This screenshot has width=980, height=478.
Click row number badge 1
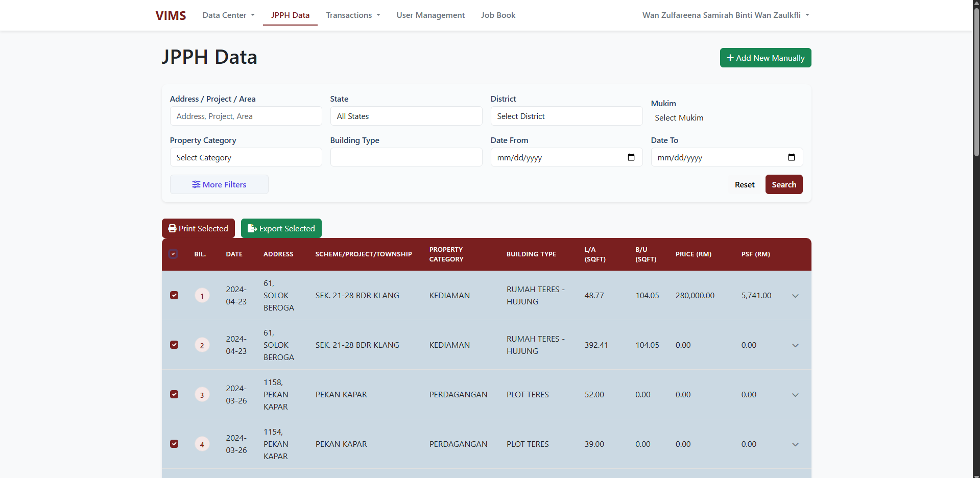coord(202,296)
